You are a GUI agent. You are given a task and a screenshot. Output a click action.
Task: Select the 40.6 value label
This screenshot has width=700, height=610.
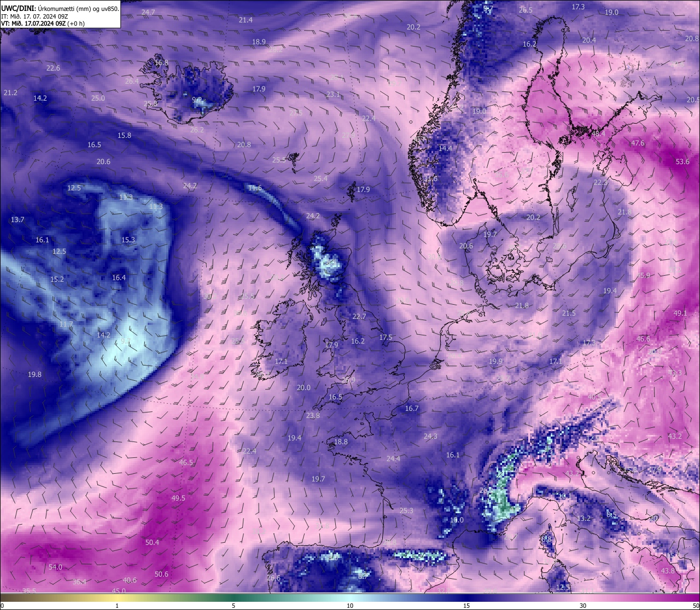[130, 580]
